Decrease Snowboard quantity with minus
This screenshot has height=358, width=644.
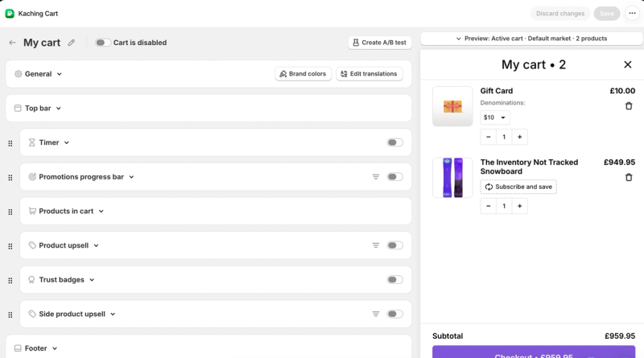click(489, 206)
